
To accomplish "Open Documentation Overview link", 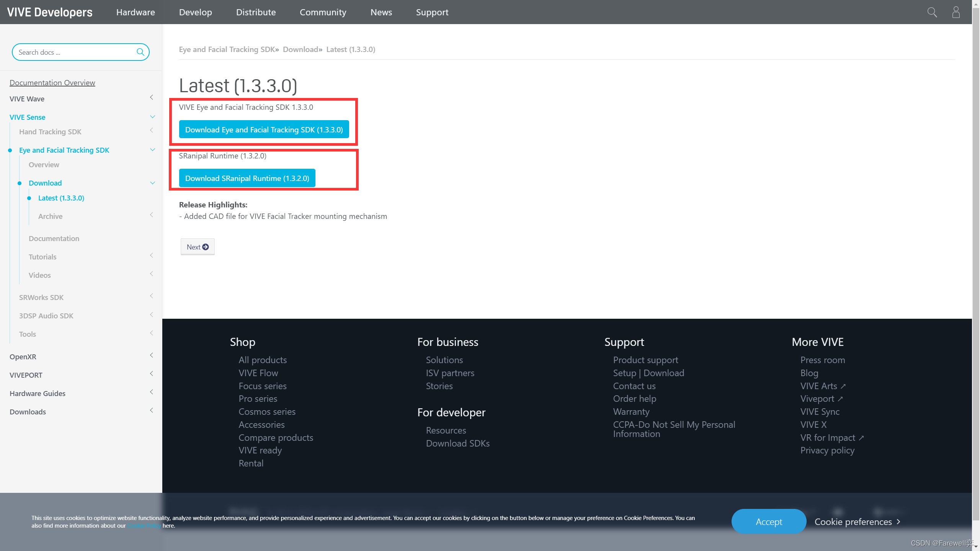I will [x=52, y=83].
